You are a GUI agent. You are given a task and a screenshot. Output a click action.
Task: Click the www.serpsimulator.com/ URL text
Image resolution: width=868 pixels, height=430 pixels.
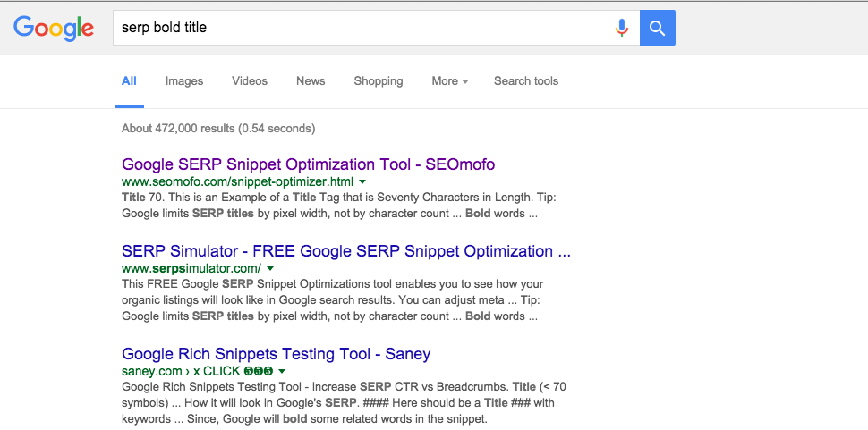click(x=191, y=268)
